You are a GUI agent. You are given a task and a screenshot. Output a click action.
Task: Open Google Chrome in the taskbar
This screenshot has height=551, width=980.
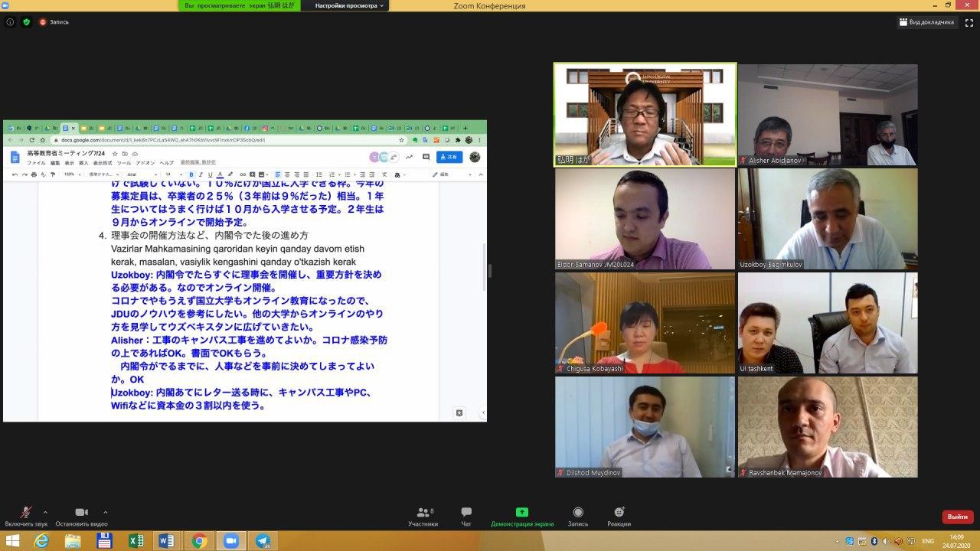(x=199, y=541)
